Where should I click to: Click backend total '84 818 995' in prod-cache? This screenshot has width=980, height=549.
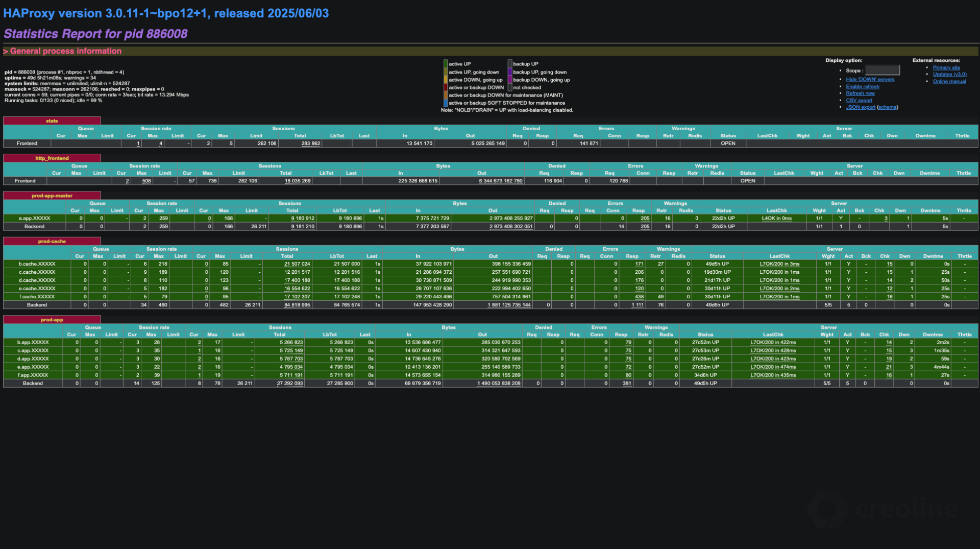(x=297, y=305)
